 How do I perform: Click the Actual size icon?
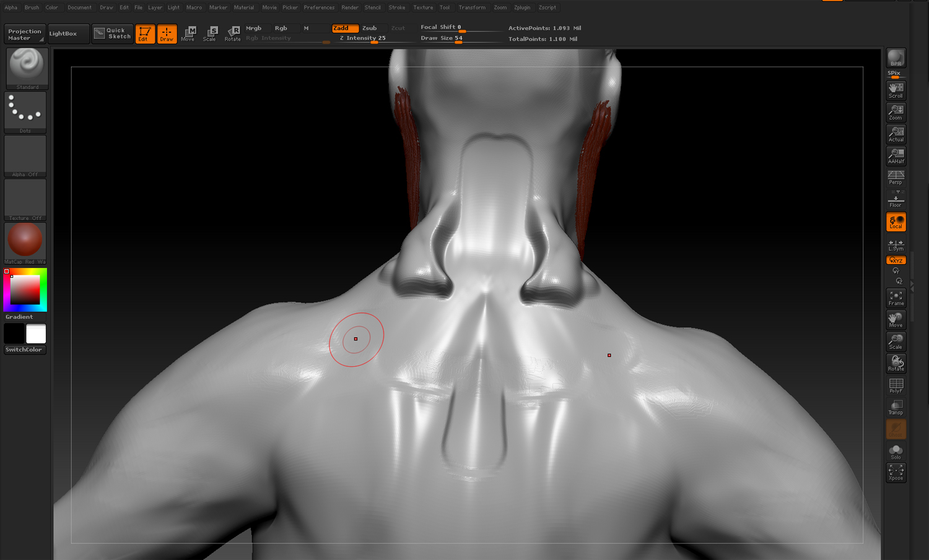point(896,134)
